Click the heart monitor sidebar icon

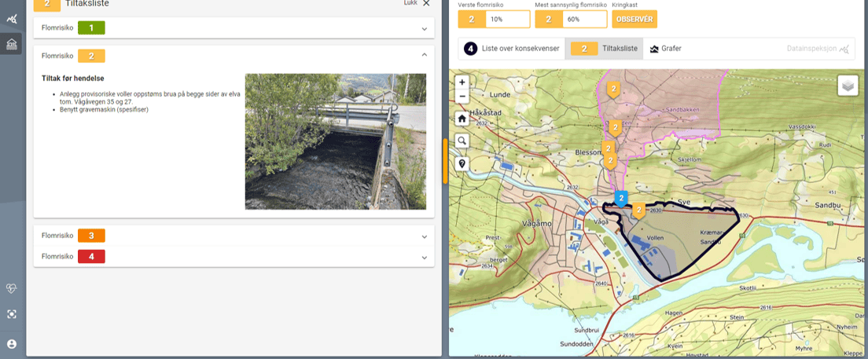(12, 288)
